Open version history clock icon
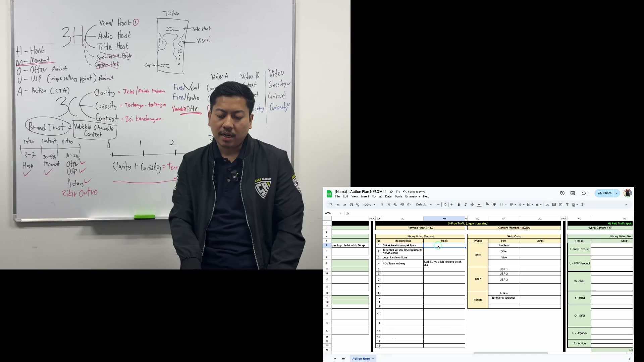 (562, 193)
